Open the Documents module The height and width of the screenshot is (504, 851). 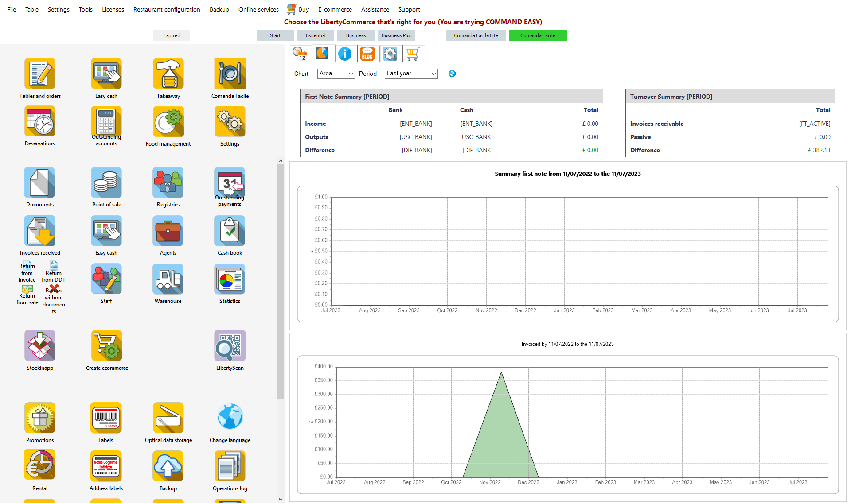pos(40,182)
